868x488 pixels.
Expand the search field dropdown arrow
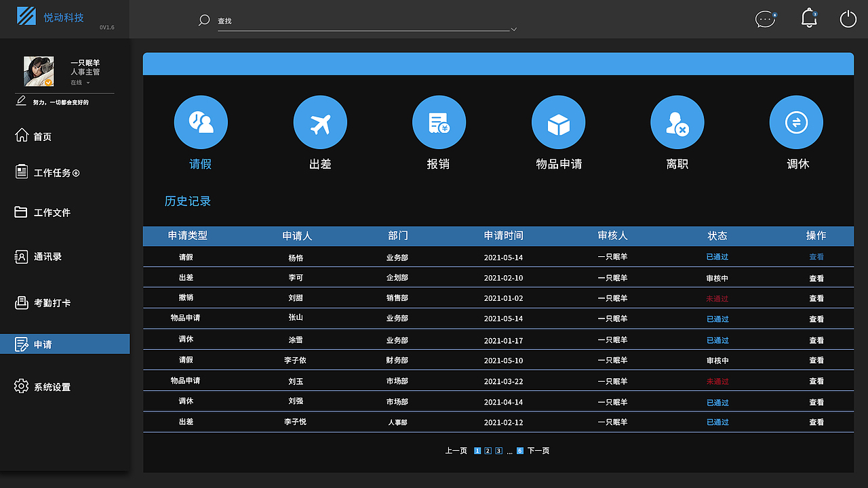pyautogui.click(x=514, y=28)
